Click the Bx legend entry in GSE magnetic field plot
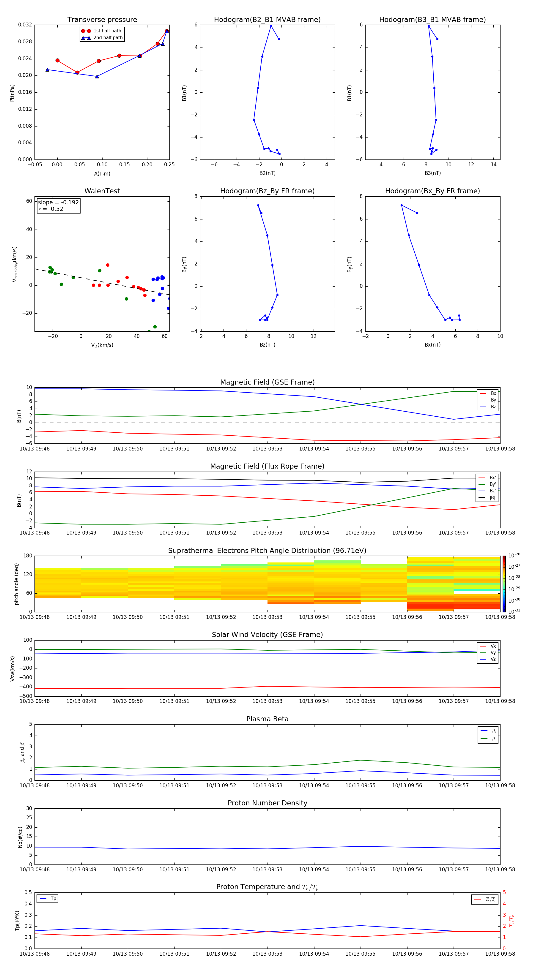Screen dimensions: 535x980 coord(488,393)
